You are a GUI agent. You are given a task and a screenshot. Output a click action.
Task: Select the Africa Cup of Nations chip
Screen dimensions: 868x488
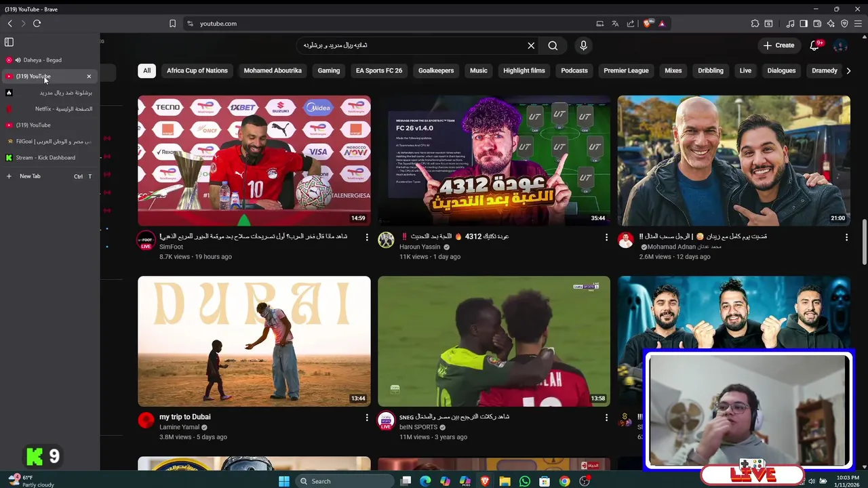pyautogui.click(x=197, y=70)
